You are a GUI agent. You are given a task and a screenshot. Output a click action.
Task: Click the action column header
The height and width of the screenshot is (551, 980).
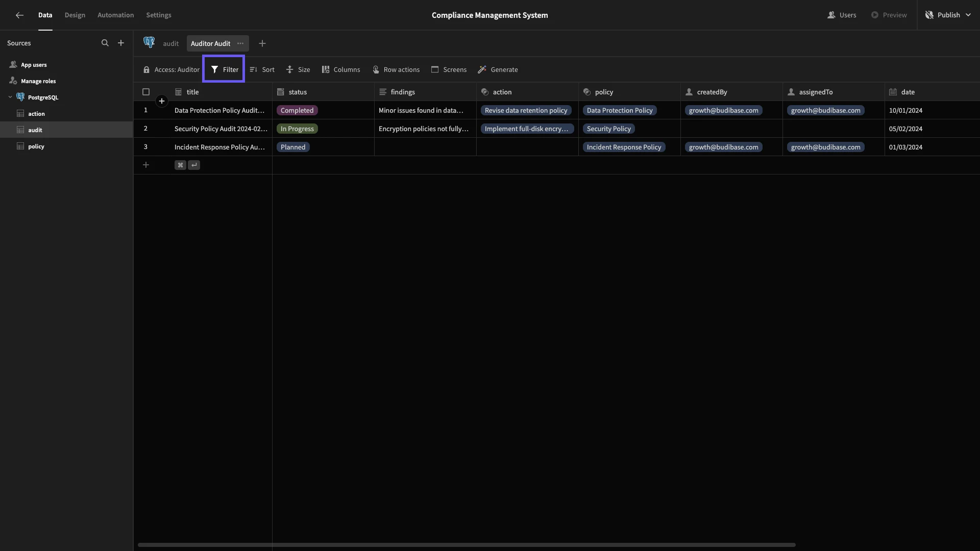[527, 92]
